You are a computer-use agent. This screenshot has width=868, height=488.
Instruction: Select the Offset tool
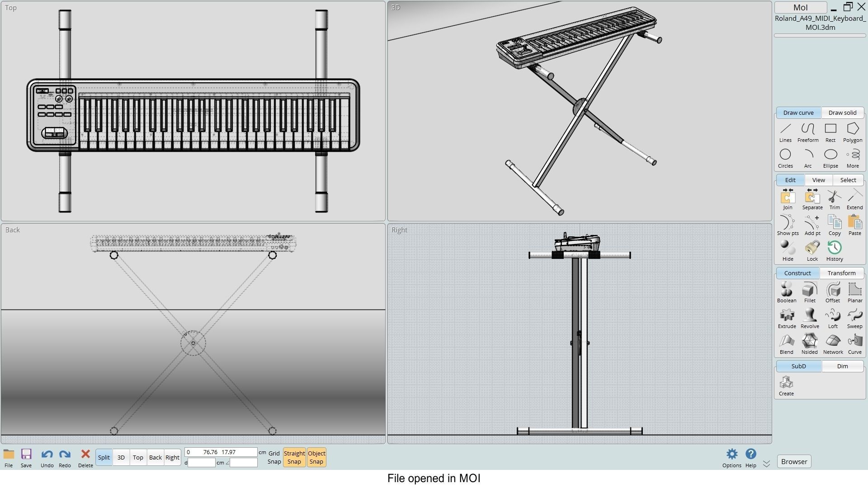833,293
